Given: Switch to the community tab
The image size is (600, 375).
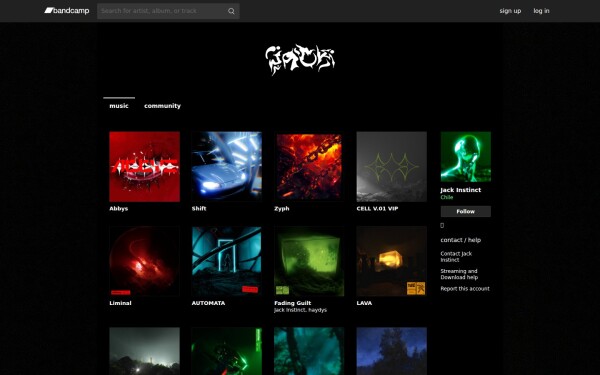Looking at the screenshot, I should click(x=162, y=106).
